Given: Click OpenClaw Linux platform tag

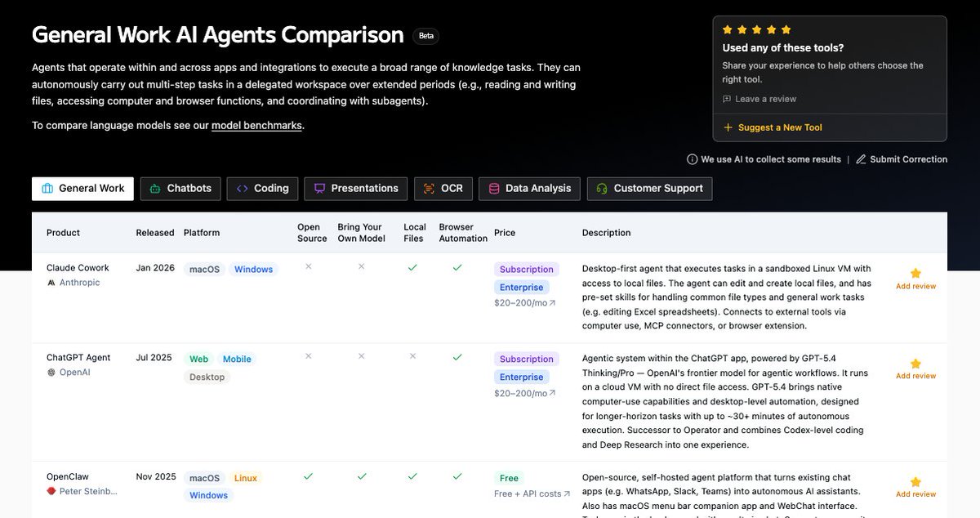Looking at the screenshot, I should [246, 479].
